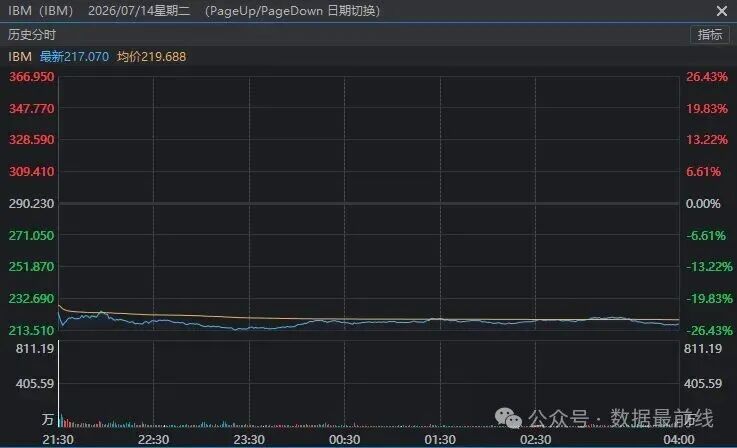Image resolution: width=737 pixels, height=448 pixels.
Task: Click the baseline price label 290.230
Action: (31, 204)
